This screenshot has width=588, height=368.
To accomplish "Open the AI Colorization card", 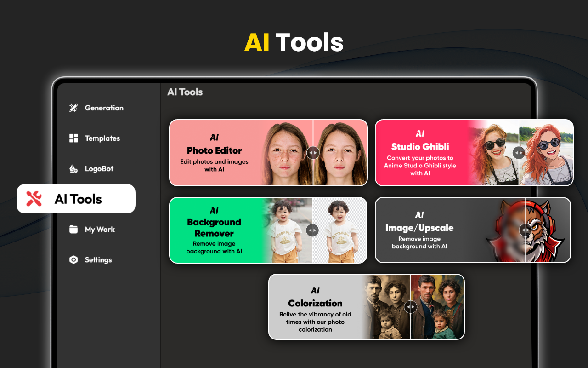I will [367, 307].
